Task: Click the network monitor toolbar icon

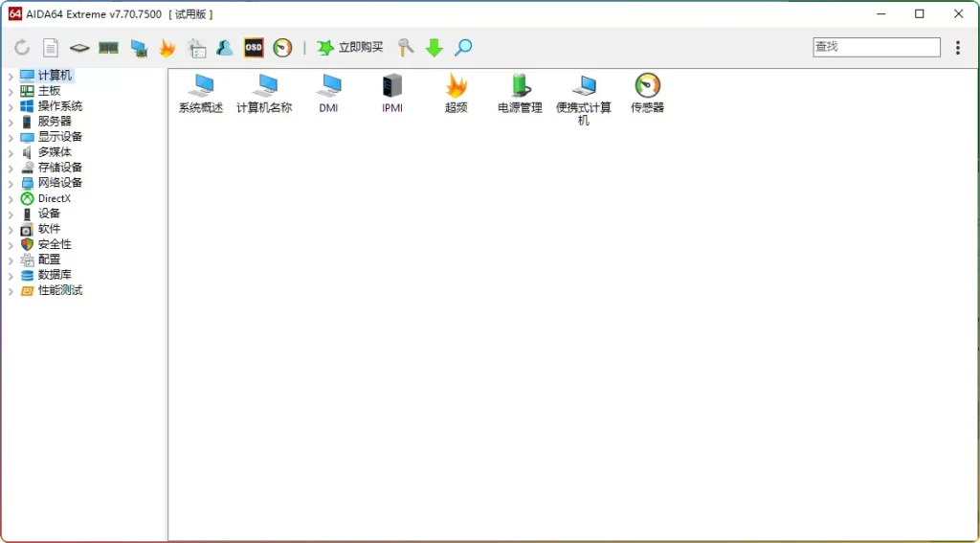Action: [138, 48]
